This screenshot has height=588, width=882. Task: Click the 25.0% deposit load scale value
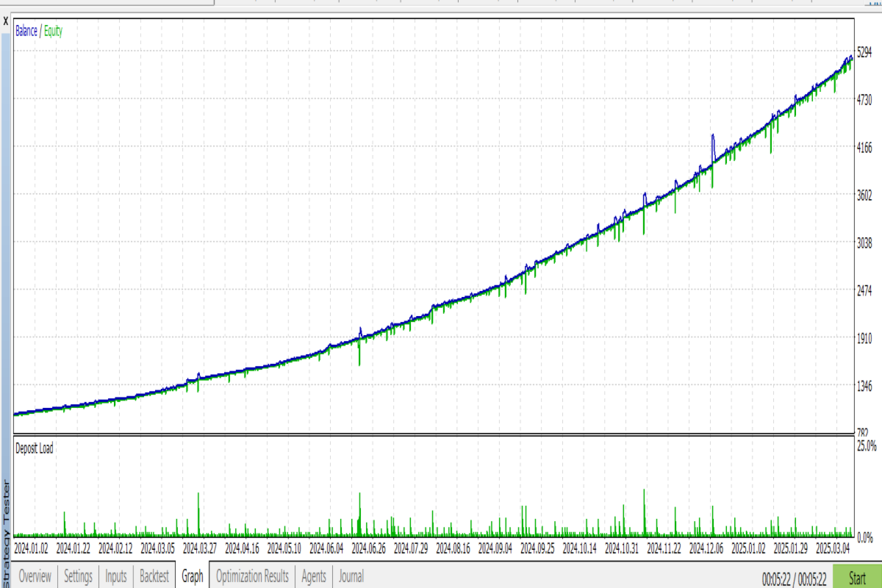pos(867,445)
